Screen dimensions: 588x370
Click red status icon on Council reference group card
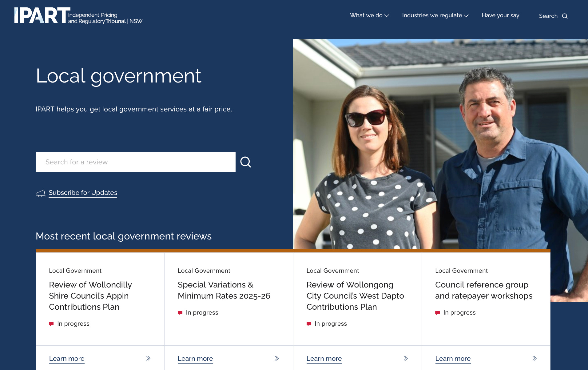tap(438, 313)
